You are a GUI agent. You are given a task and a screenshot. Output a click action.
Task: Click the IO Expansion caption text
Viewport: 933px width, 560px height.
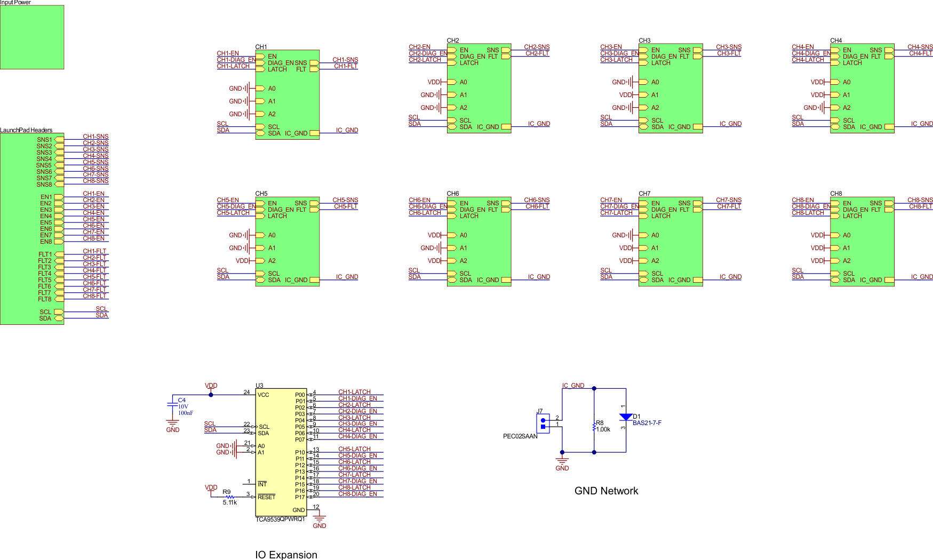click(x=286, y=555)
